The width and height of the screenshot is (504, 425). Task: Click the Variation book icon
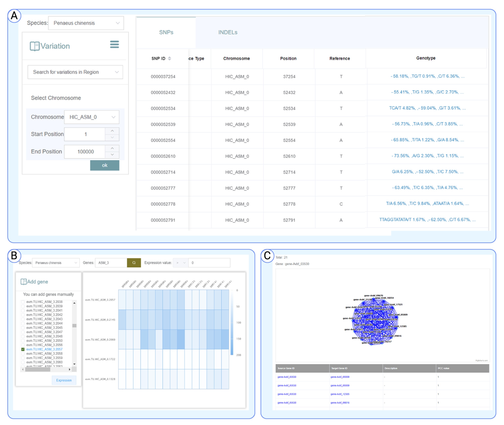[x=34, y=46]
